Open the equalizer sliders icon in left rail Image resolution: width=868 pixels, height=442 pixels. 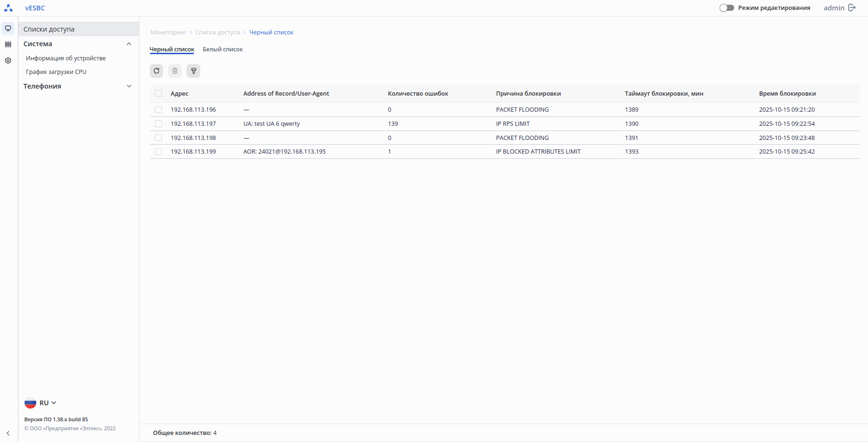click(8, 44)
